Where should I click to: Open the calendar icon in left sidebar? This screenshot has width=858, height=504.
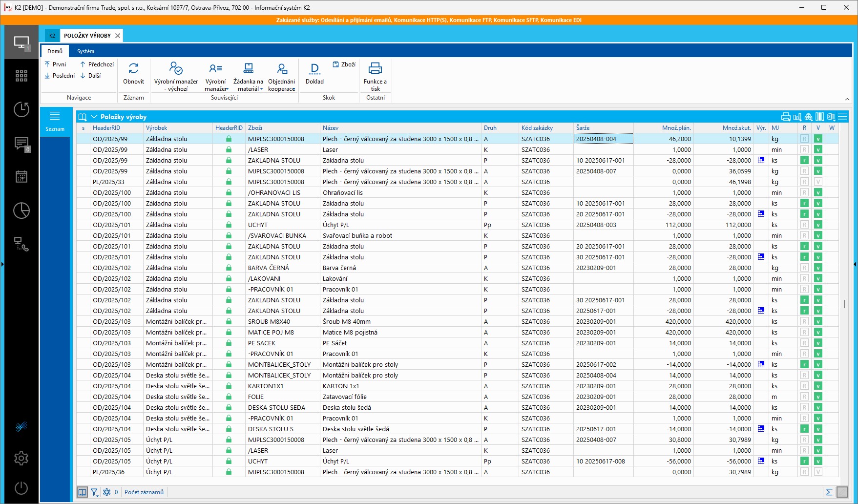[x=21, y=176]
